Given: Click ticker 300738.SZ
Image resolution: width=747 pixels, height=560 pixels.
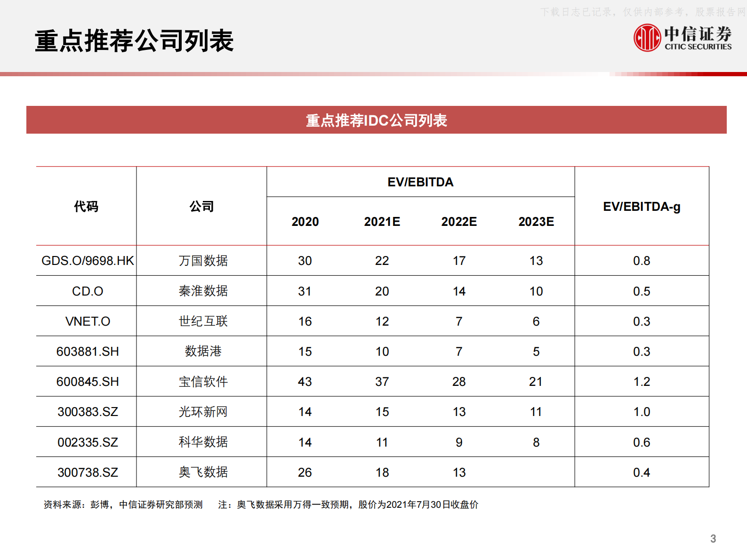Looking at the screenshot, I should 88,472.
